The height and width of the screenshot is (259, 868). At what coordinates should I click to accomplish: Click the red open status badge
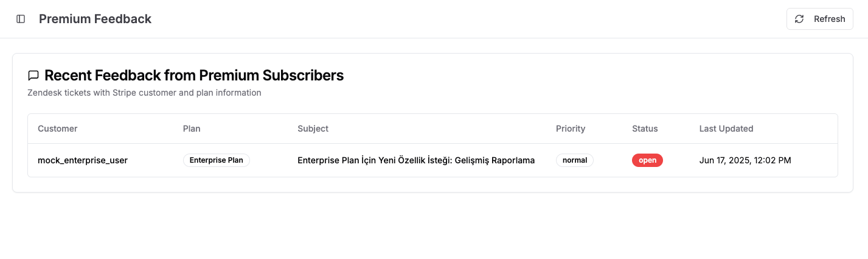pyautogui.click(x=647, y=160)
